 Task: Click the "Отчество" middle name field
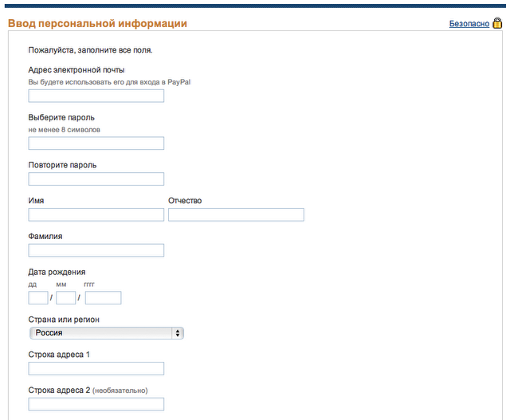coord(236,214)
